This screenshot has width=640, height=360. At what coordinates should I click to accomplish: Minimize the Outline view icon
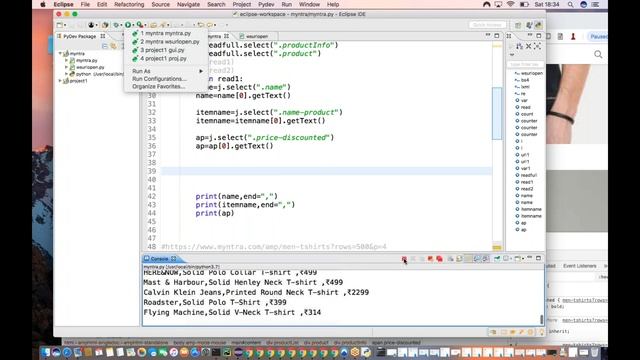pos(530,36)
